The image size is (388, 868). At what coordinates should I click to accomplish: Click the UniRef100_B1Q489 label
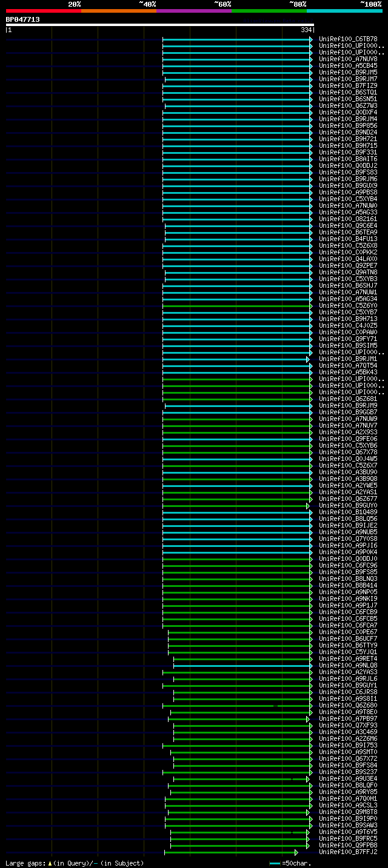point(349,512)
